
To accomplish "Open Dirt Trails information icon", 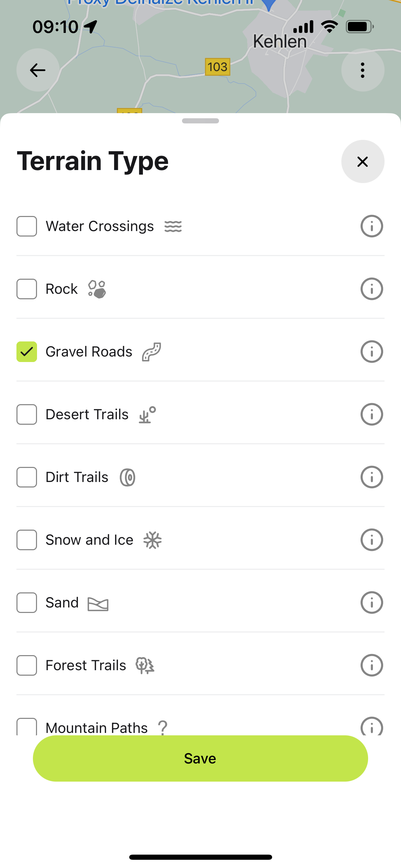I will pyautogui.click(x=372, y=477).
